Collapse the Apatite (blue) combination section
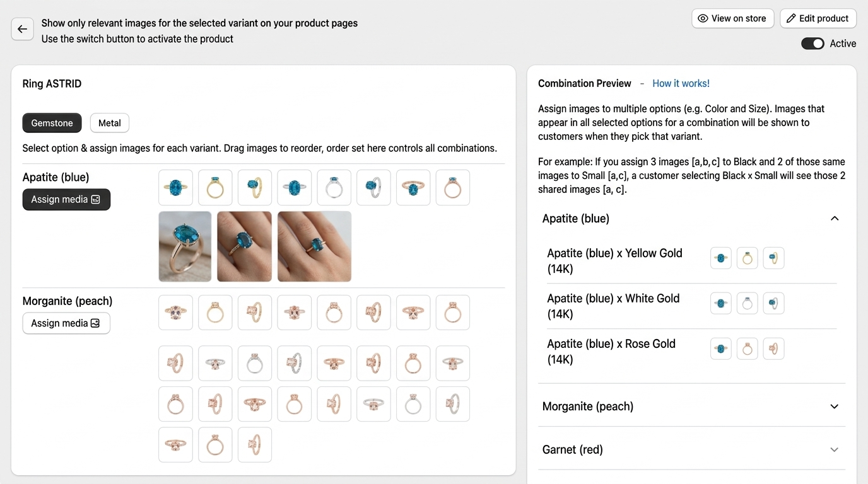 pyautogui.click(x=835, y=219)
